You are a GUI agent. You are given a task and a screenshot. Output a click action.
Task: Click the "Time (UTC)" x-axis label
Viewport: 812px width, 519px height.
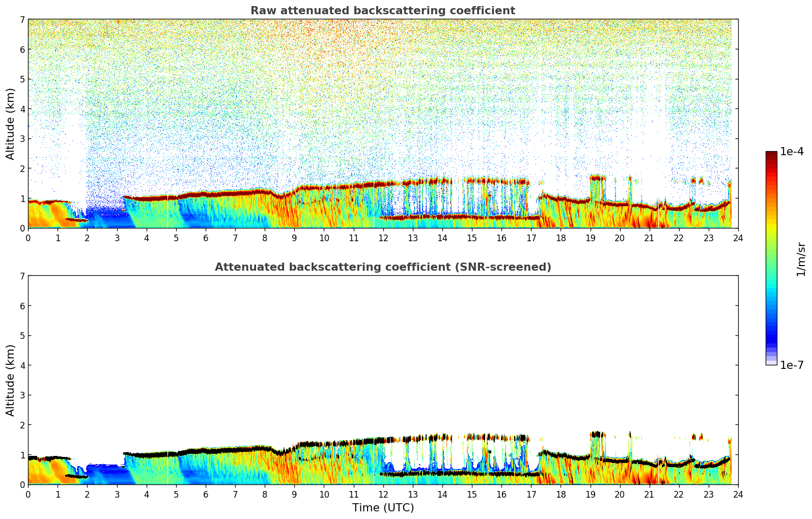(383, 508)
